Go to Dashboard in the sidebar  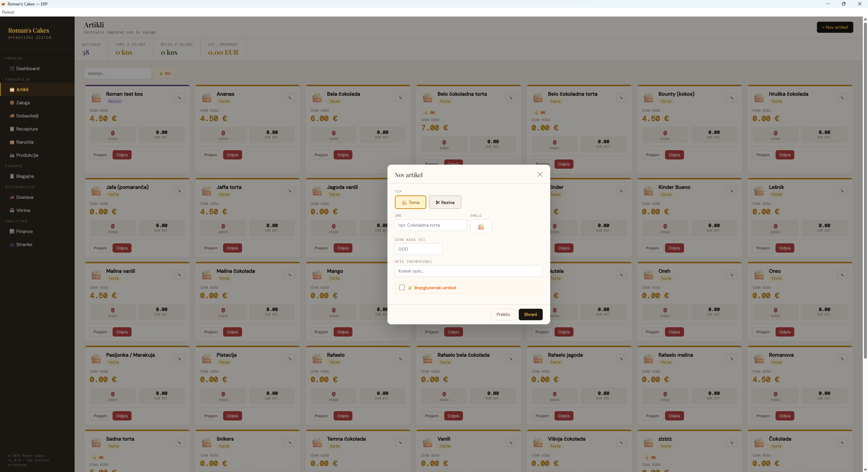pyautogui.click(x=37, y=69)
